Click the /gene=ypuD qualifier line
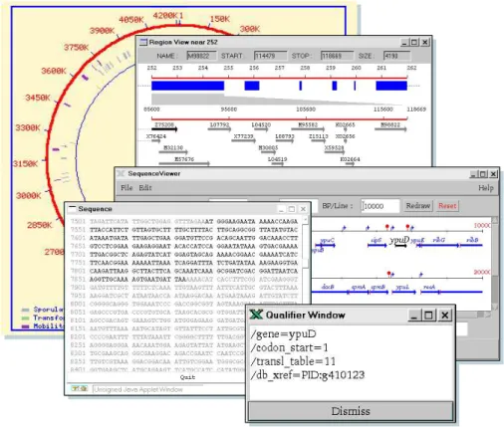Screen dimensions: 504x427 284,333
